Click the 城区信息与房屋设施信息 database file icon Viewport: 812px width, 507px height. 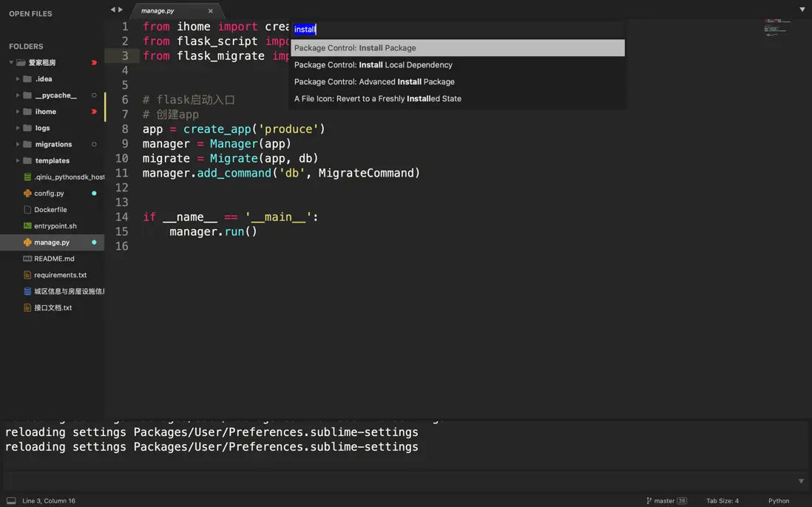click(27, 291)
